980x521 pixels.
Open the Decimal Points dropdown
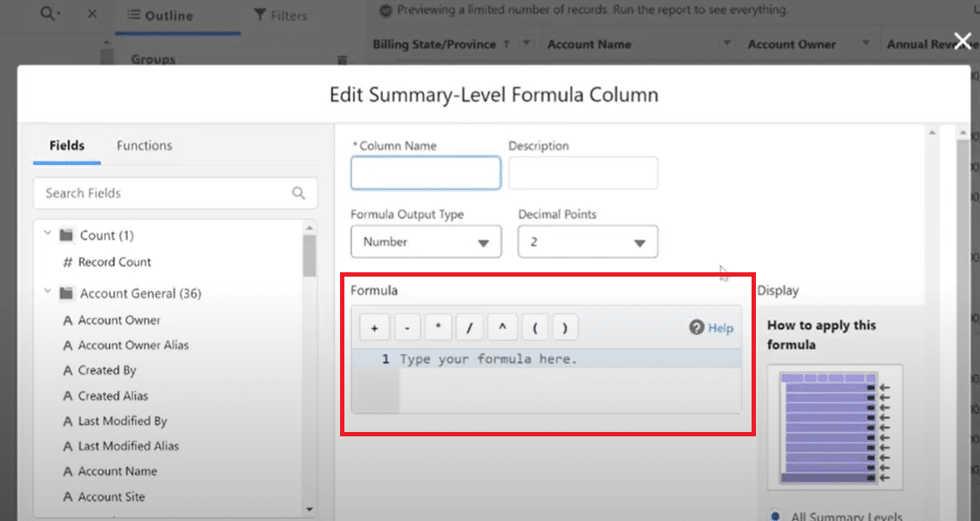589,242
